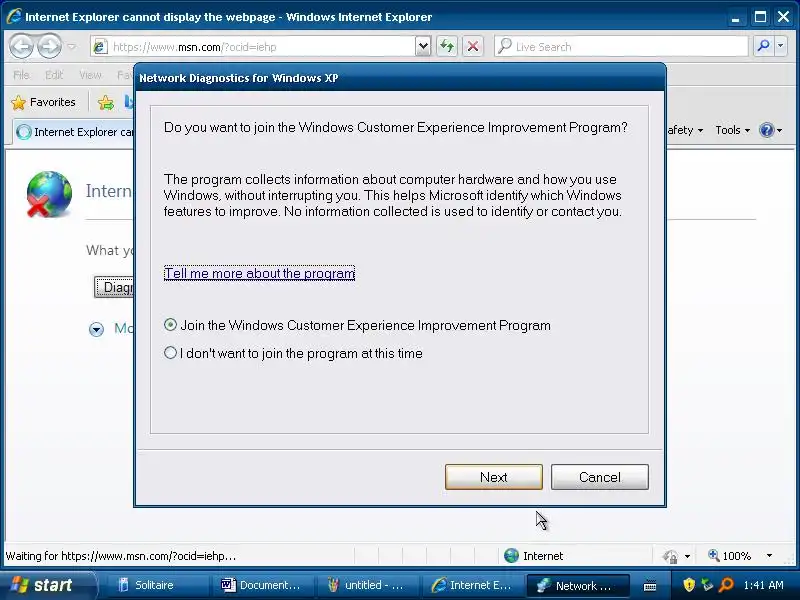Select the Internet Explorer cannot display tab
800x600 pixels.
(x=74, y=132)
